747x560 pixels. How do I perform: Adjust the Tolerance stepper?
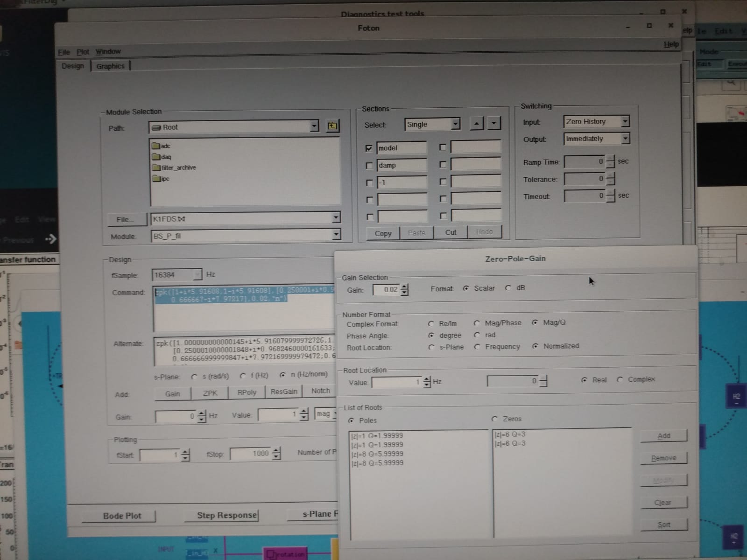tap(611, 178)
